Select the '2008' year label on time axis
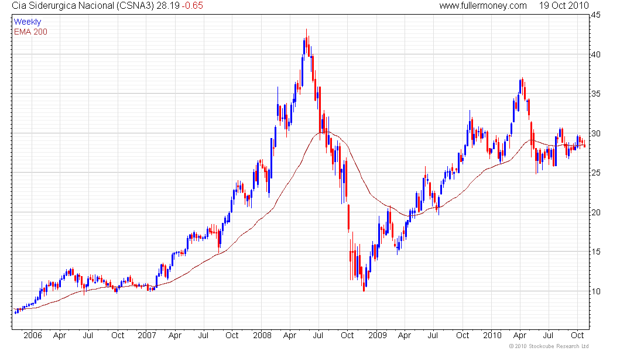The image size is (644, 351). click(262, 335)
